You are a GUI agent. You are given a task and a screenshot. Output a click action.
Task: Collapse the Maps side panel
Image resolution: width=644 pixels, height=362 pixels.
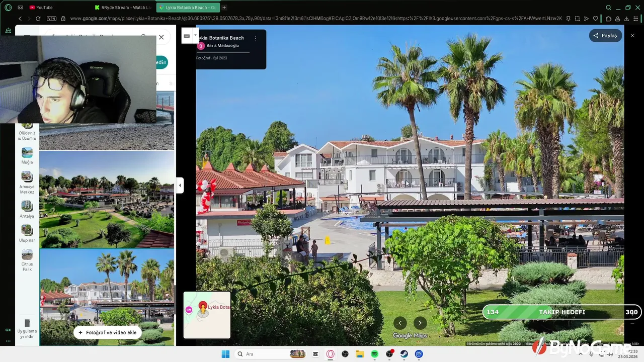tap(180, 185)
